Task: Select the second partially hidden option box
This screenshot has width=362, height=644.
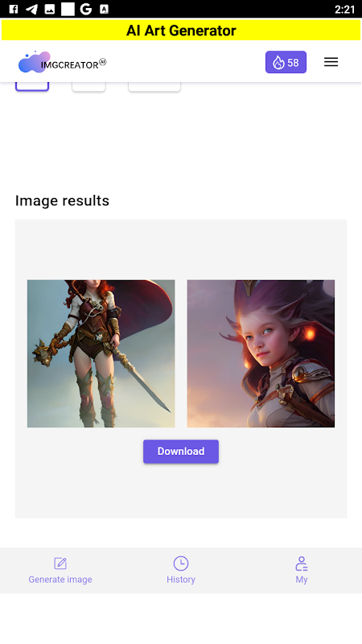Action: pos(88,86)
